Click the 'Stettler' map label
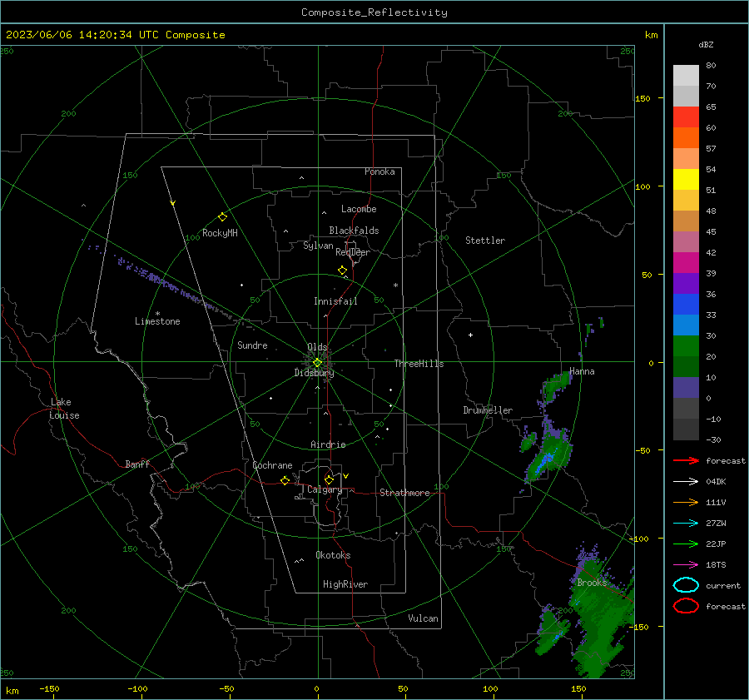Viewport: 749px width, 700px height. 485,241
